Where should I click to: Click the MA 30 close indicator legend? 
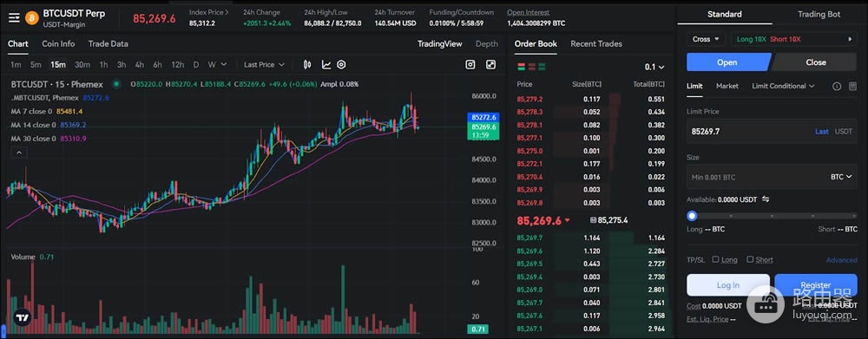48,138
